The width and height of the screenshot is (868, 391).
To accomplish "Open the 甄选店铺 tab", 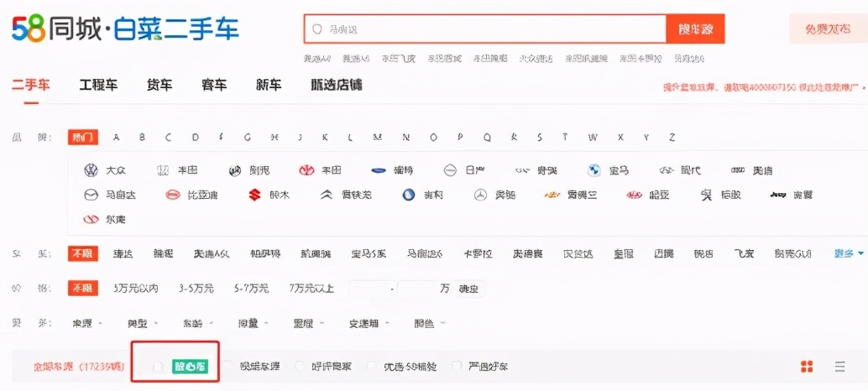I will click(337, 86).
